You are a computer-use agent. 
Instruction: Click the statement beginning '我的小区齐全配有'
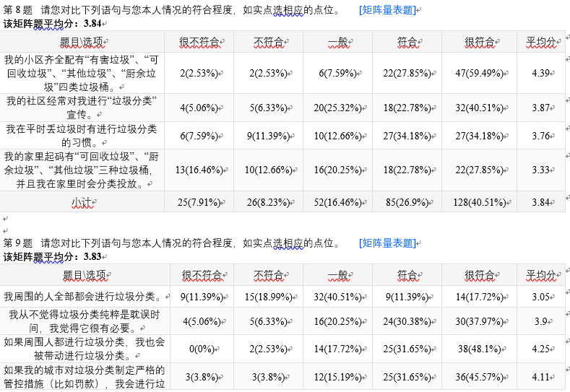82,73
